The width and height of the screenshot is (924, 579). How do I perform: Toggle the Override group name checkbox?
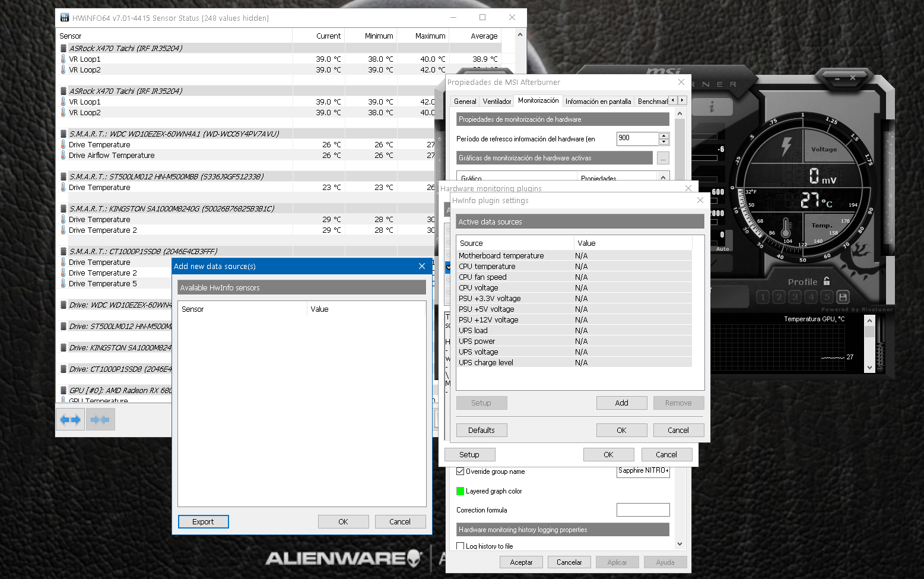pyautogui.click(x=460, y=472)
